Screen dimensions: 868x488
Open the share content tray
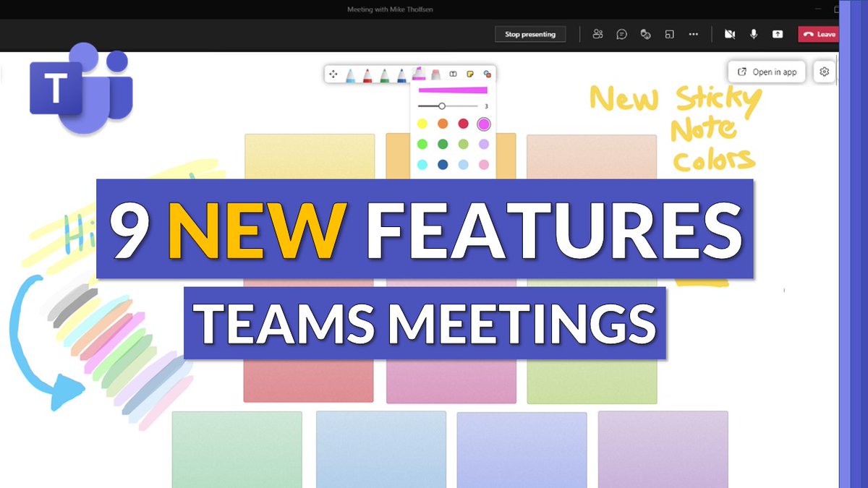778,34
